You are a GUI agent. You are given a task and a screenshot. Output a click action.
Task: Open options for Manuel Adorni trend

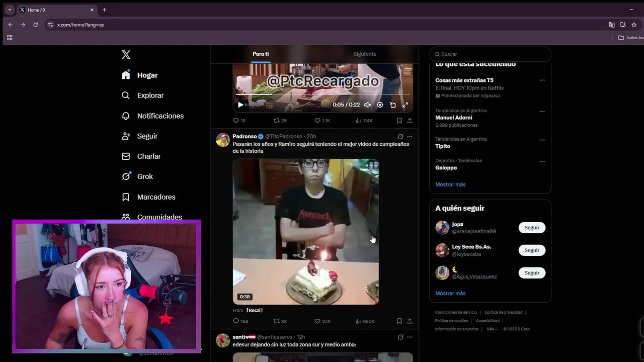pyautogui.click(x=542, y=112)
